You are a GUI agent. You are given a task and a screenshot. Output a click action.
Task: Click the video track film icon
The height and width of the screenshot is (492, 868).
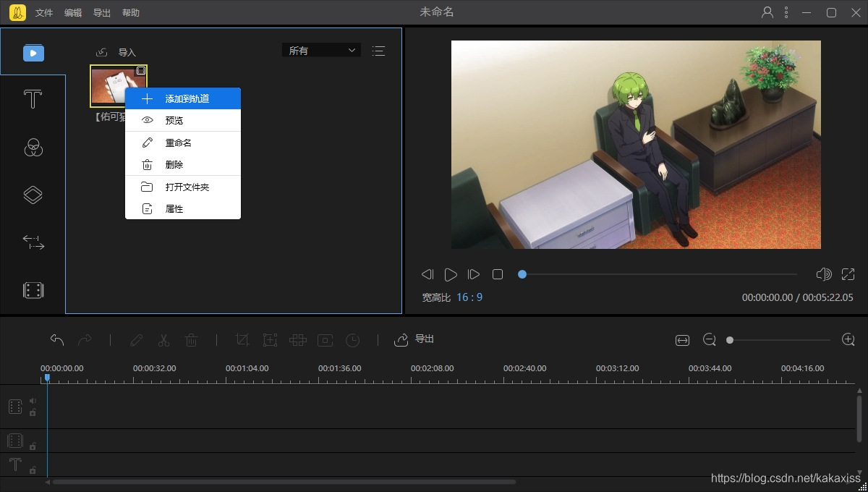(x=15, y=407)
